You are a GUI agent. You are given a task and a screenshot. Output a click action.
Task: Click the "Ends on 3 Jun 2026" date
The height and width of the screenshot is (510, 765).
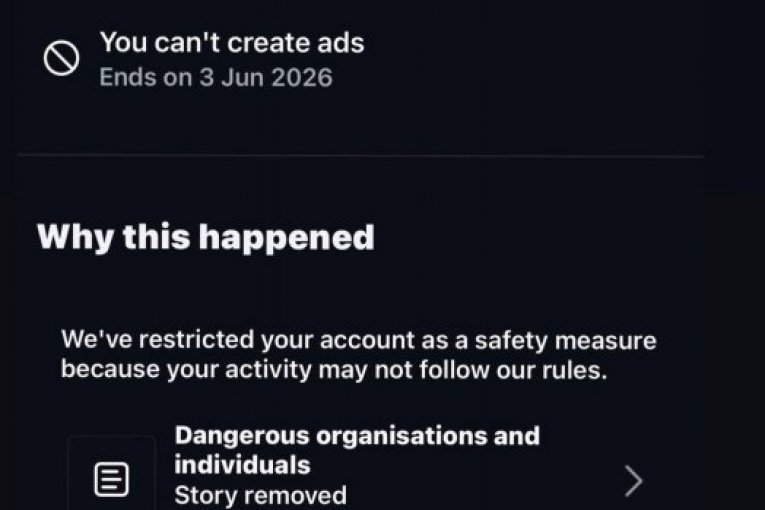(x=215, y=78)
